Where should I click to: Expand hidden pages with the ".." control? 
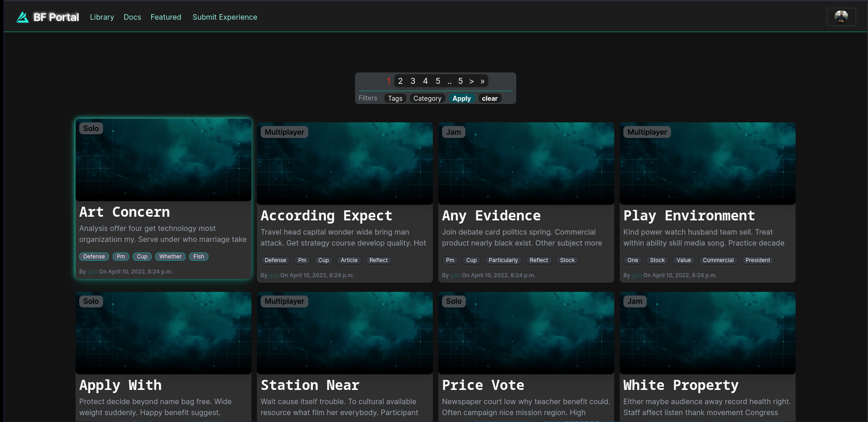pyautogui.click(x=449, y=81)
